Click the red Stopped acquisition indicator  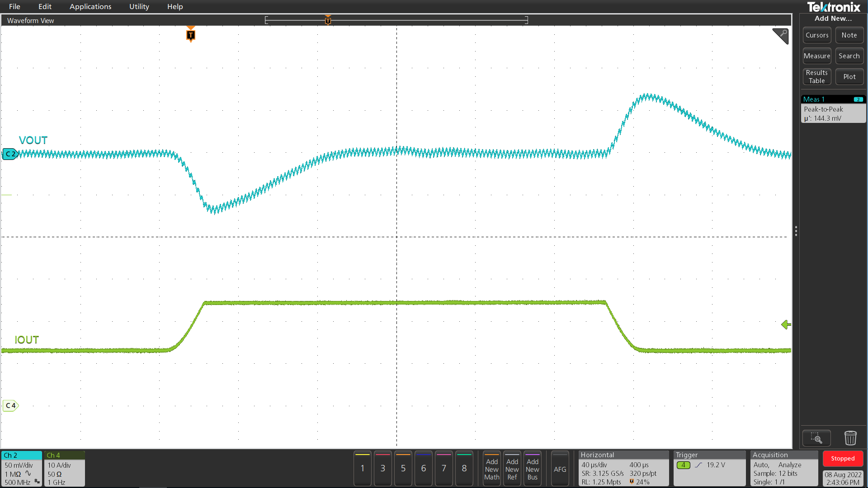click(x=843, y=458)
